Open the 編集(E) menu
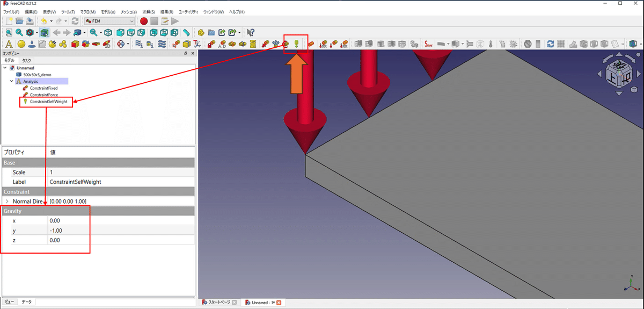 click(x=31, y=12)
